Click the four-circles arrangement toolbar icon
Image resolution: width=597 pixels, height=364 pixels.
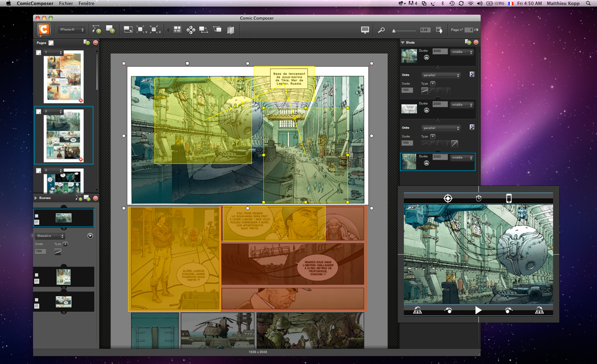coord(191,30)
